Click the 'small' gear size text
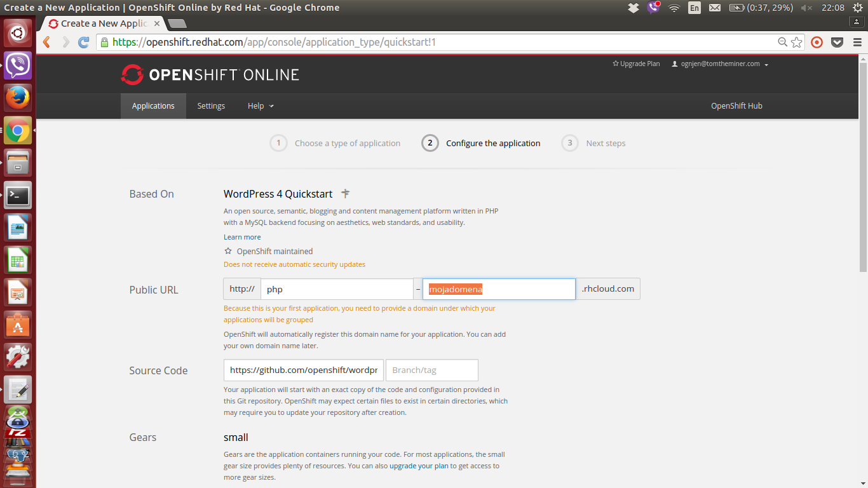The image size is (868, 488). 236,438
